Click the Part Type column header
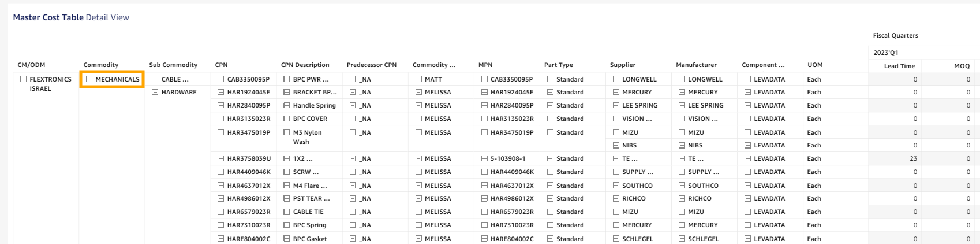Screen dimensions: 980x244 point(558,65)
